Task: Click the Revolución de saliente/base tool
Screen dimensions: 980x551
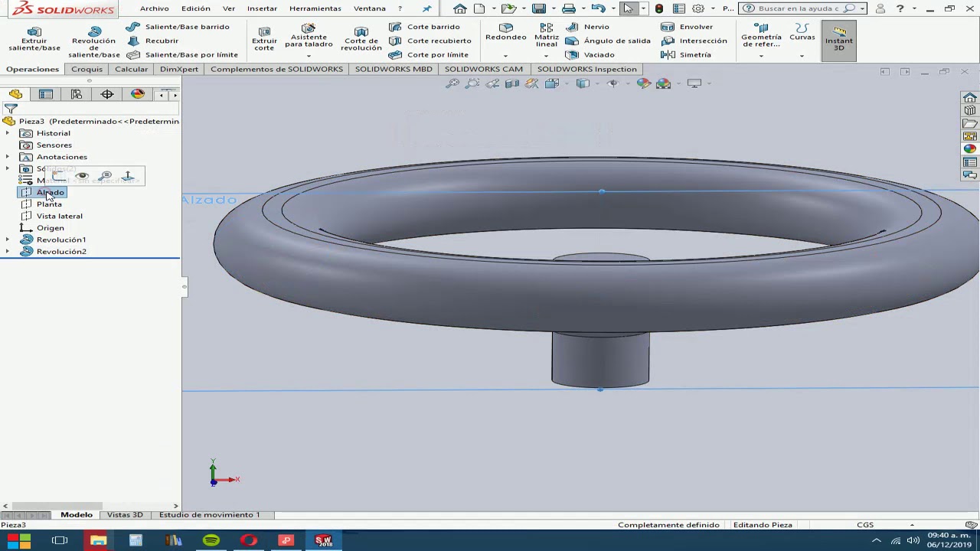Action: (94, 42)
